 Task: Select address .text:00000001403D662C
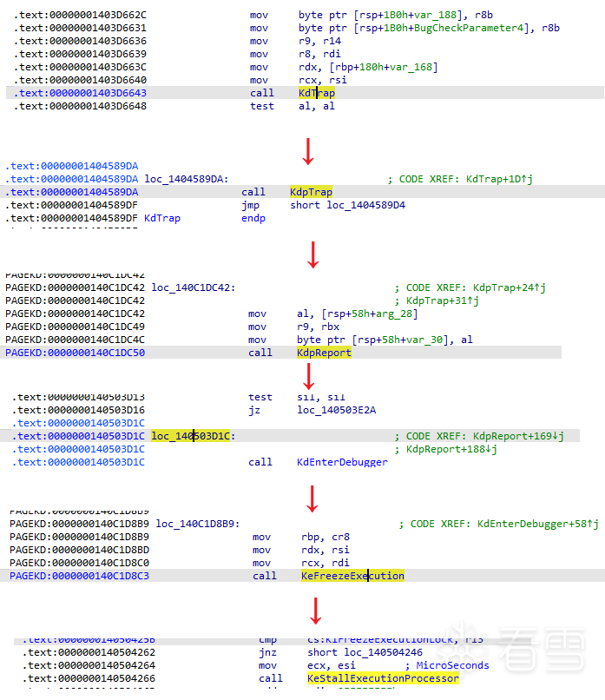[x=80, y=15]
